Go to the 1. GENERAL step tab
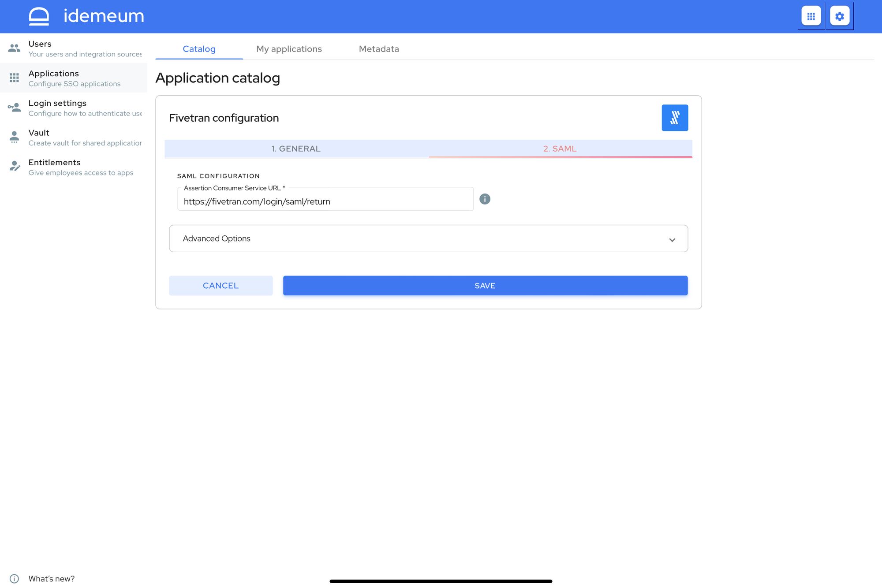 [x=296, y=149]
